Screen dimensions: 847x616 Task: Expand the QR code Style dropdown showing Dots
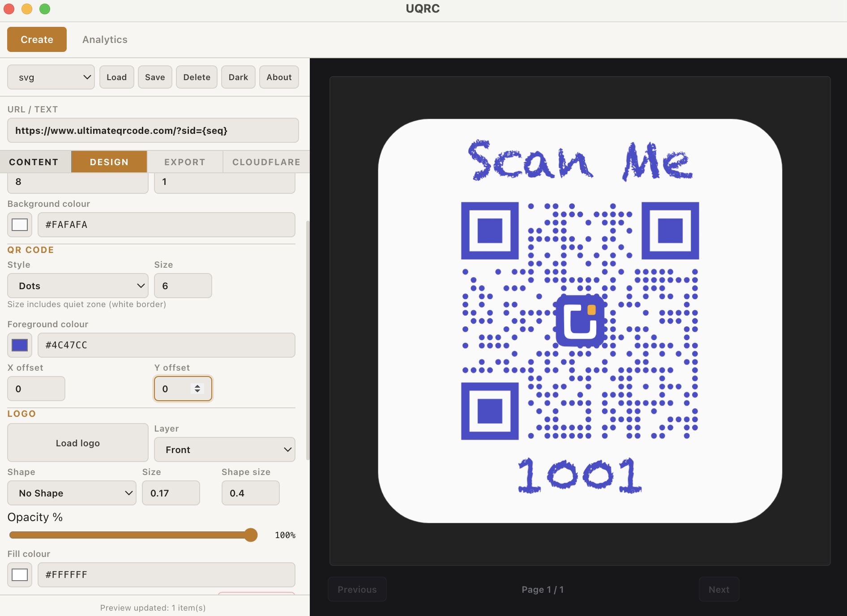78,286
